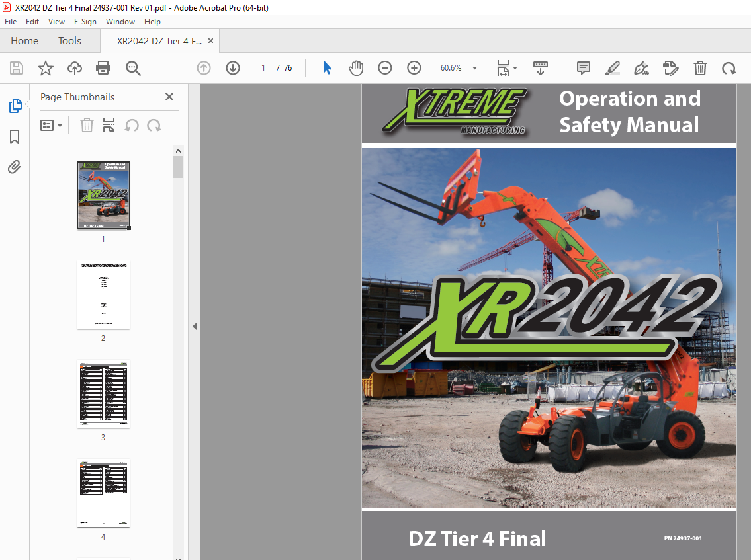Open the Bookmarks sidebar panel

point(15,137)
